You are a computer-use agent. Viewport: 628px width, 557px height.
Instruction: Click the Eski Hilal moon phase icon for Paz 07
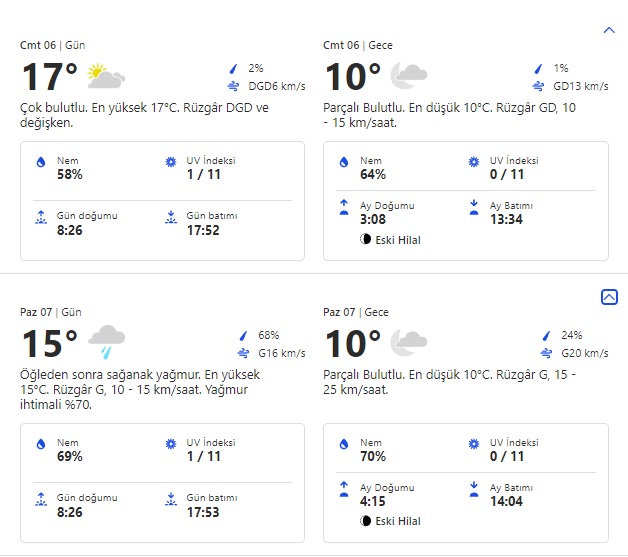point(366,521)
